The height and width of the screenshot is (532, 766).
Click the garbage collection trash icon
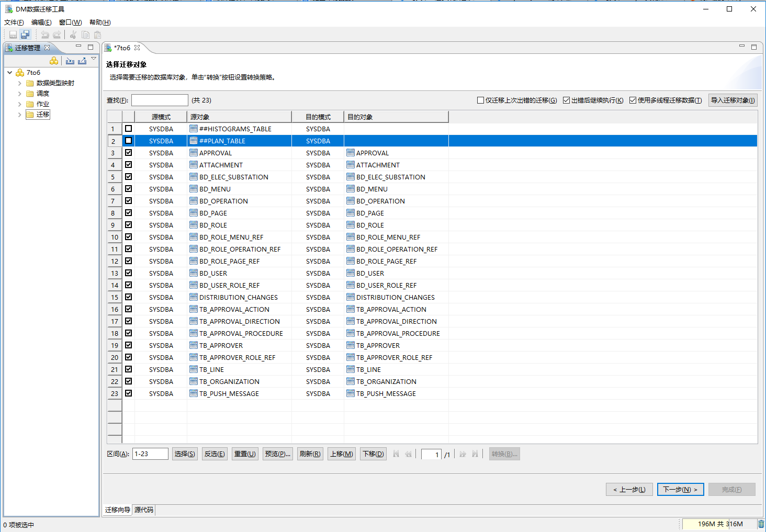(761, 524)
